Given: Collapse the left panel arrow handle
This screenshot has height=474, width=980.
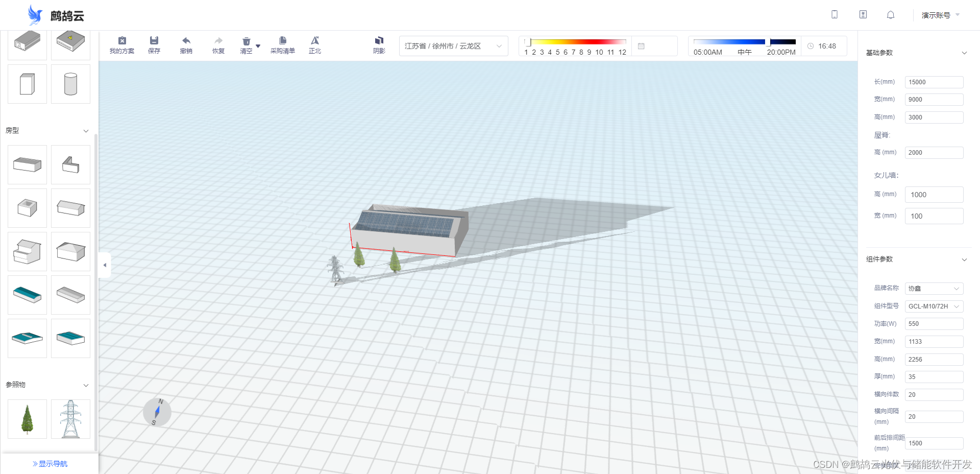Looking at the screenshot, I should (x=105, y=265).
